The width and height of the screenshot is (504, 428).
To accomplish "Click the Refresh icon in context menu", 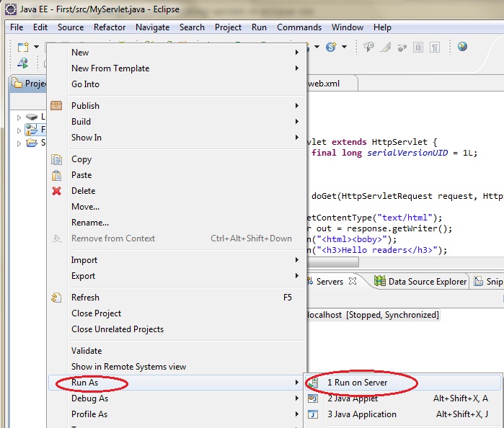I will pos(56,298).
